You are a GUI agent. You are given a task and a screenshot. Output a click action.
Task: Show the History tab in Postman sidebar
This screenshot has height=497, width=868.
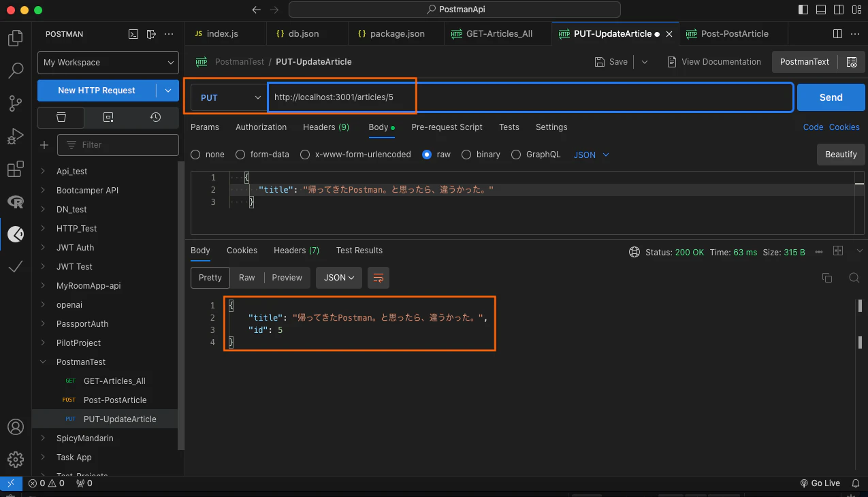tap(155, 117)
